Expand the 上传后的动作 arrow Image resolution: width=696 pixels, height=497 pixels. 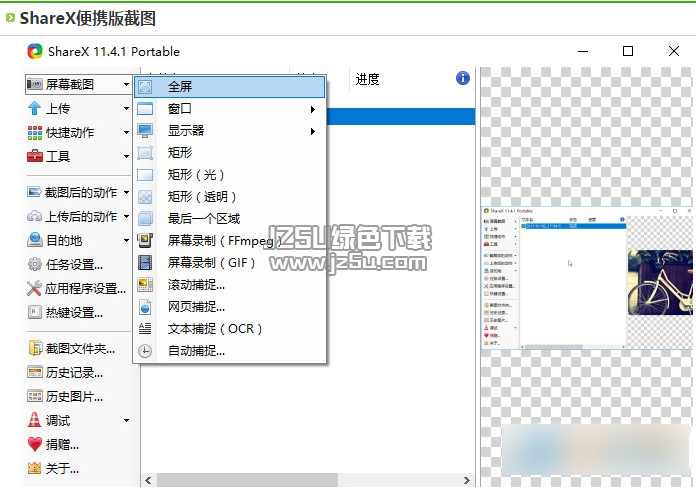126,216
